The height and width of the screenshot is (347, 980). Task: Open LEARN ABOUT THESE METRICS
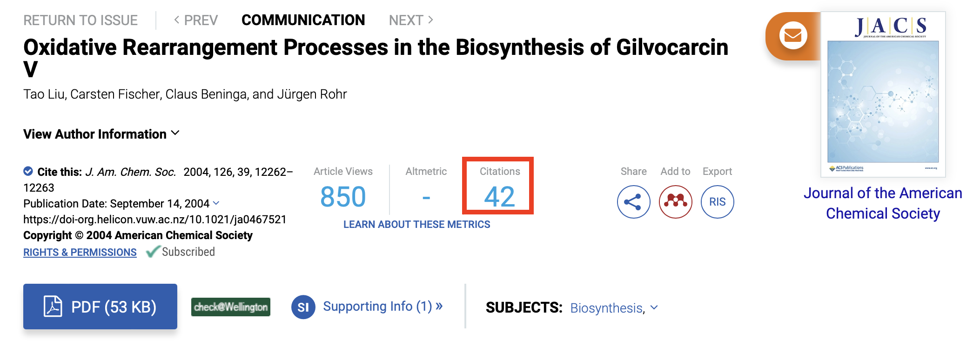tap(416, 224)
